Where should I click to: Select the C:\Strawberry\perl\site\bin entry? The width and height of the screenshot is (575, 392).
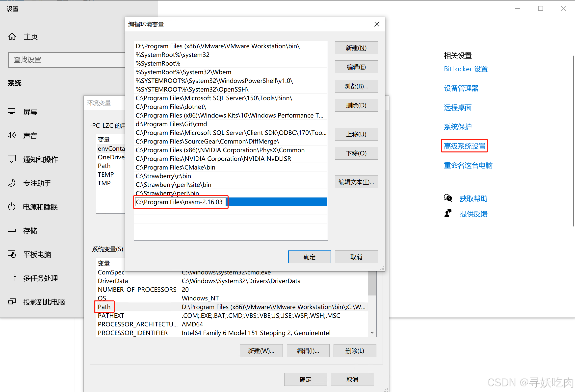point(231,185)
